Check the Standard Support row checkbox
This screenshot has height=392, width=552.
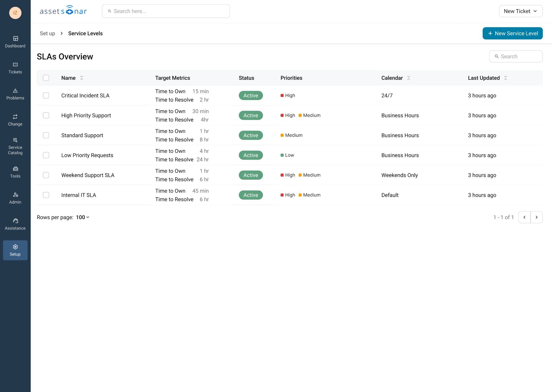(46, 135)
